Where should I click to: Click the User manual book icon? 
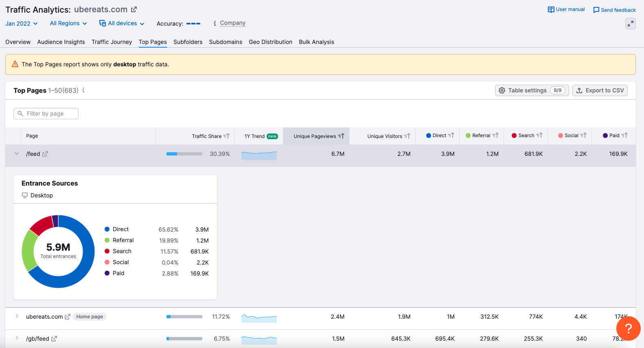(551, 9)
